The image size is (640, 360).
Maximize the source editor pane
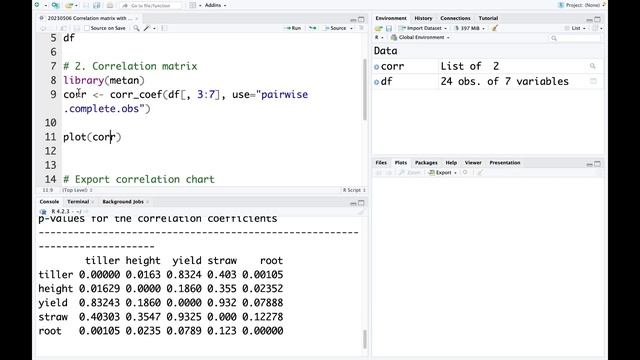(x=361, y=19)
